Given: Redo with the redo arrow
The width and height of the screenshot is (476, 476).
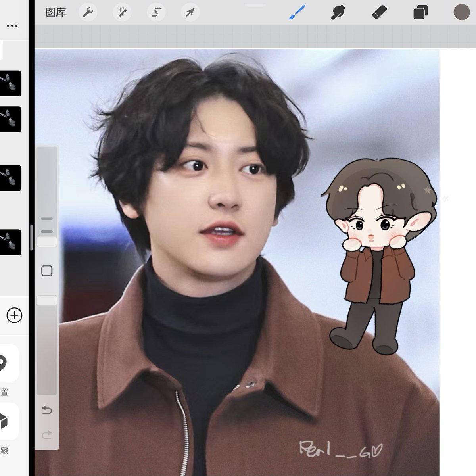Looking at the screenshot, I should pos(47,435).
